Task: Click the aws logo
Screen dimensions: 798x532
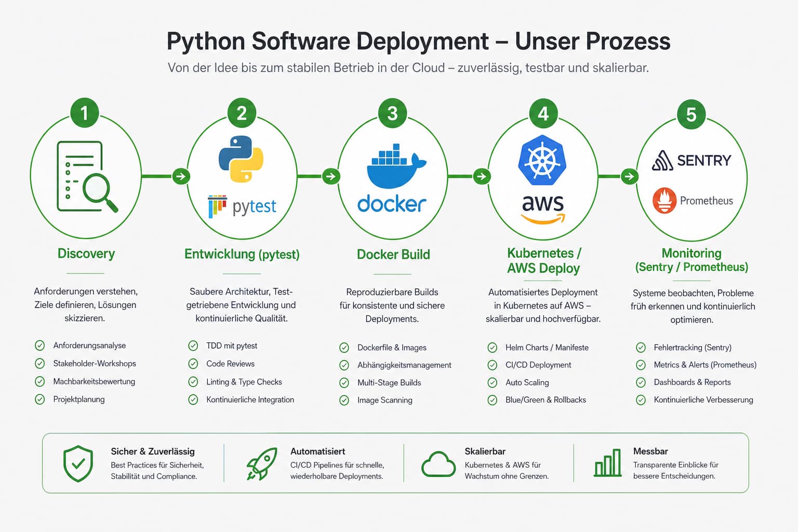Action: [x=543, y=209]
